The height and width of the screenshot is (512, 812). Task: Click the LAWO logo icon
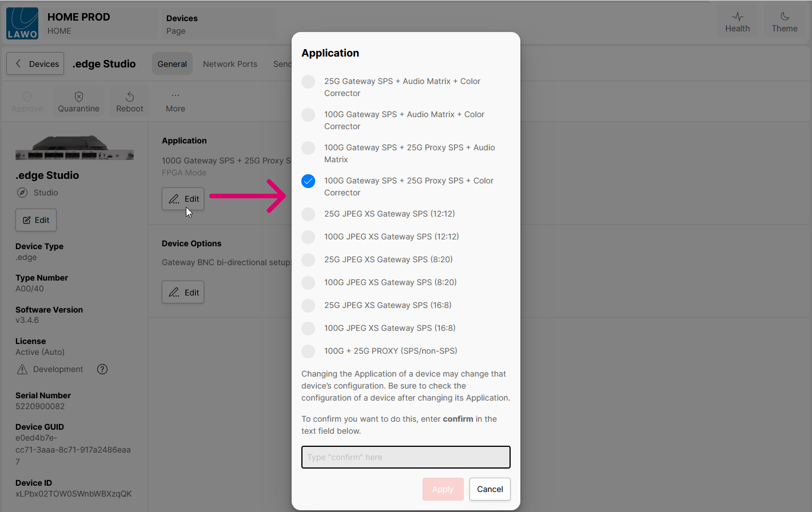[22, 23]
